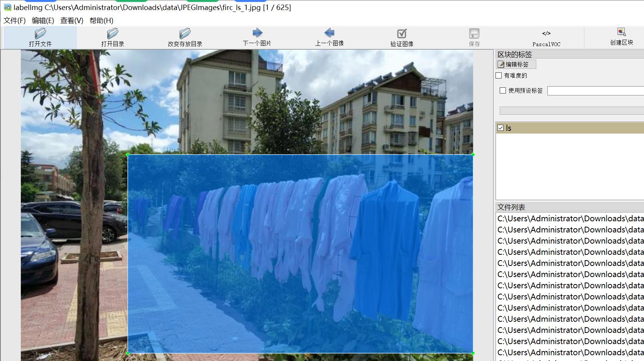This screenshot has height=361, width=644.
Task: Go to next image (下一个图片)
Action: pos(257,33)
